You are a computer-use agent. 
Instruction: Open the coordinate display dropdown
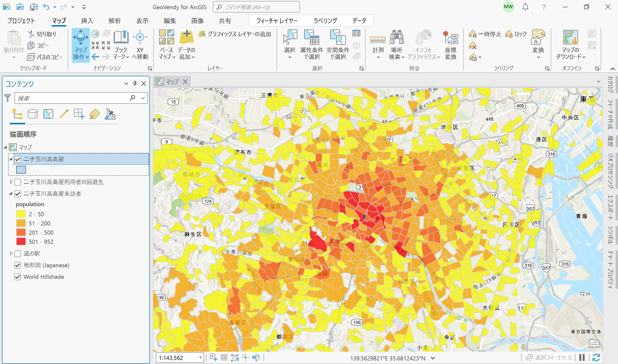point(433,358)
